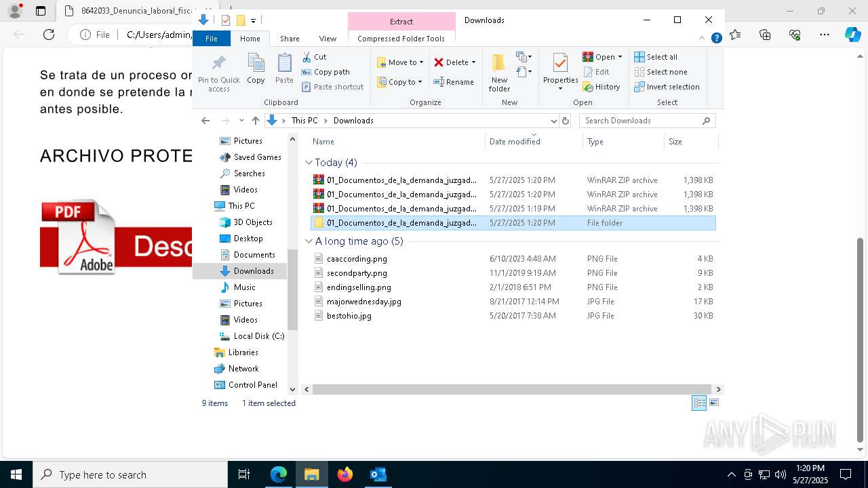Viewport: 868px width, 488px height.
Task: Click the Windows Start button
Action: (16, 474)
